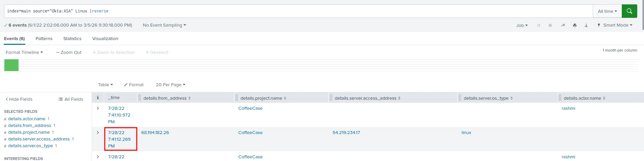Open the Smart Mode selector
Viewport: 644px width, 161px height.
615,25
